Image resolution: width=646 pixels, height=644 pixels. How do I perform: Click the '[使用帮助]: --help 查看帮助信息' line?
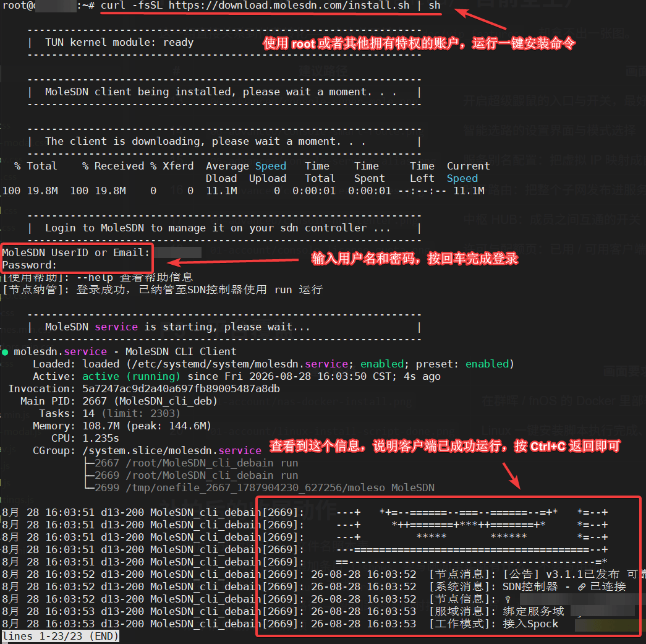coord(98,278)
